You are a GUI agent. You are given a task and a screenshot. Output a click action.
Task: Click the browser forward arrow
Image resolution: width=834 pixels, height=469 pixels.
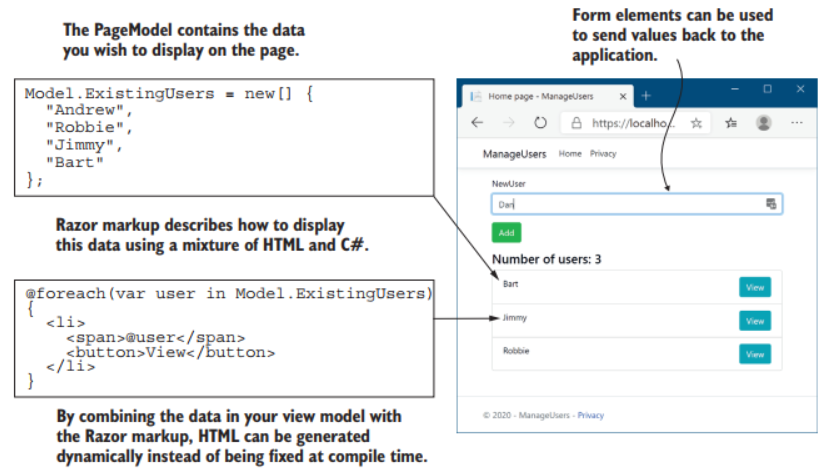509,123
